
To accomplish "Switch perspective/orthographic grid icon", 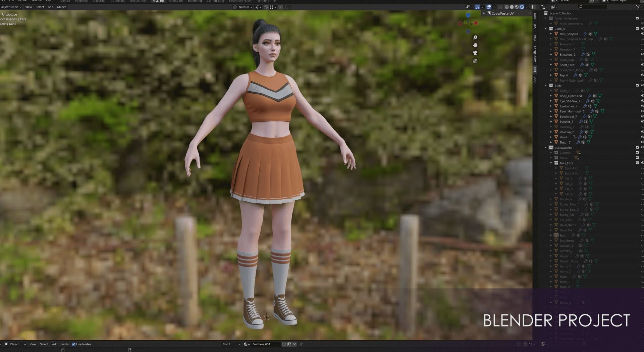I will (x=475, y=61).
